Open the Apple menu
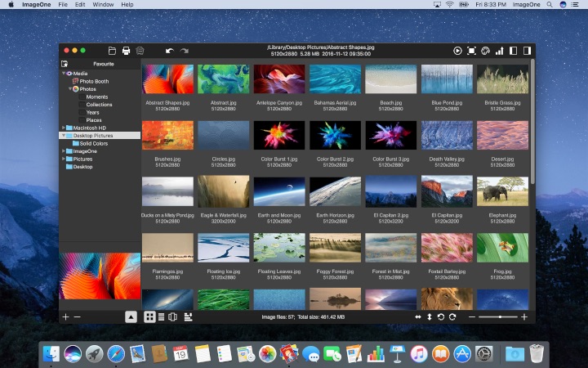Viewport: 588px width, 368px height. (x=11, y=5)
